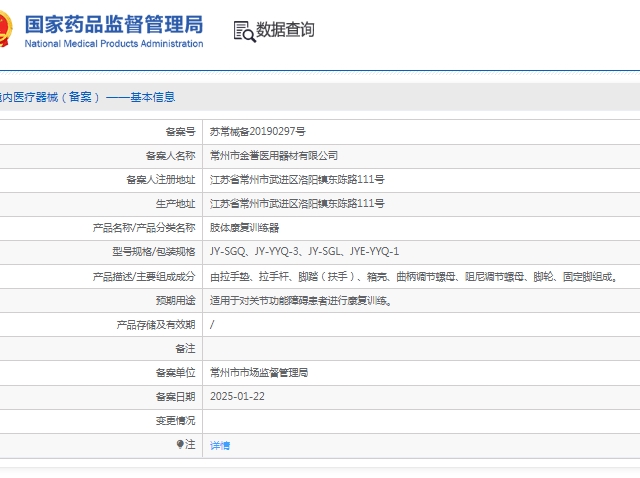Screen dimensions: 640x478
Task: Click the 备案单位 row label
Action: pyautogui.click(x=176, y=372)
